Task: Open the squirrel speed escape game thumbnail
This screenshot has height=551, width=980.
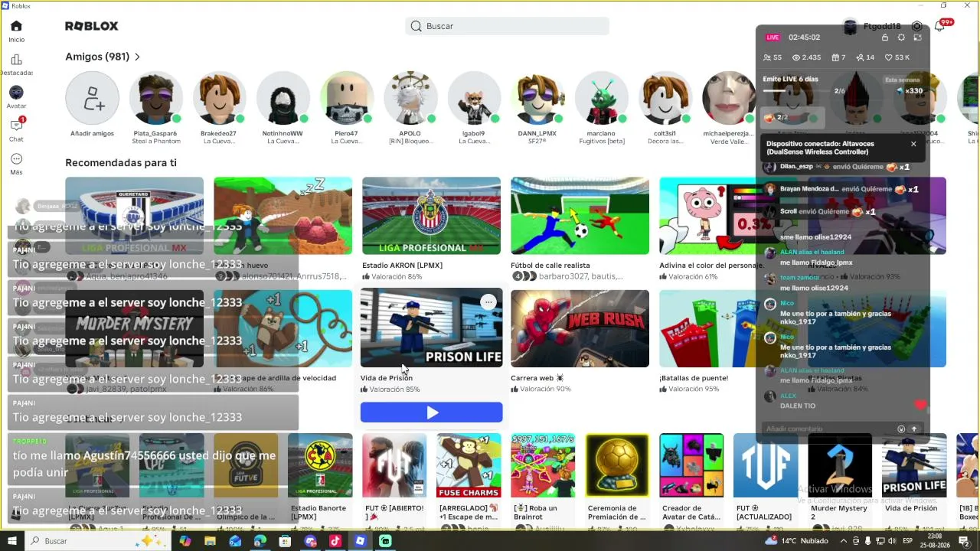Action: click(x=283, y=328)
